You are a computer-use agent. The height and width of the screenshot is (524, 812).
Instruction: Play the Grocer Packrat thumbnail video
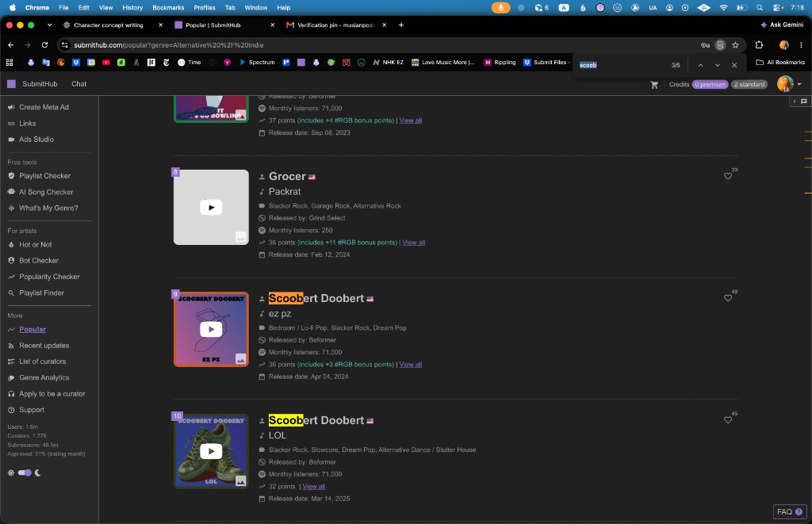coord(211,207)
